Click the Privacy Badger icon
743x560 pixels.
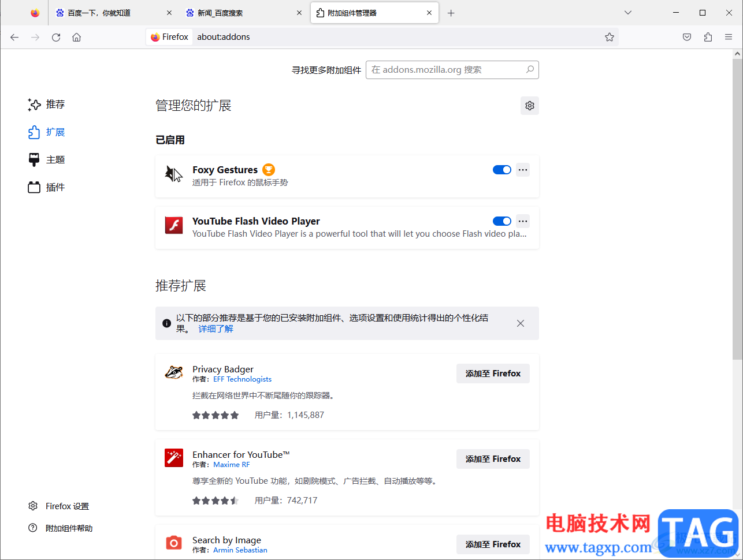click(174, 372)
